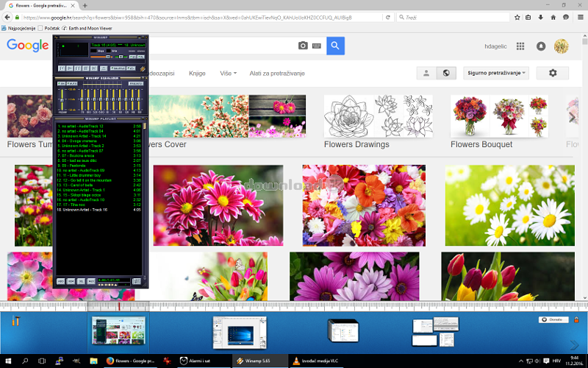
Task: Click lock icon in desktop switcher
Action: (576, 319)
